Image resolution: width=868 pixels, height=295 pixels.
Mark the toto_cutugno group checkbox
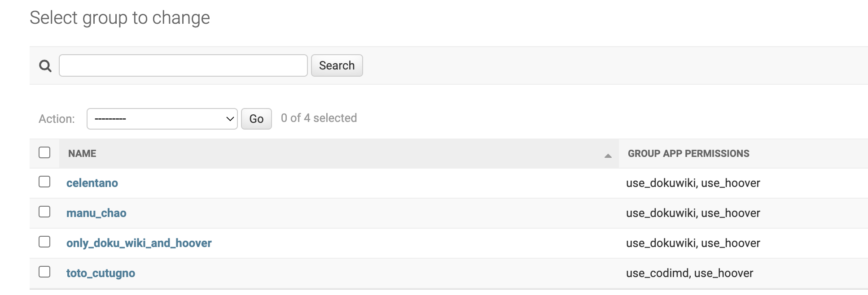click(44, 272)
